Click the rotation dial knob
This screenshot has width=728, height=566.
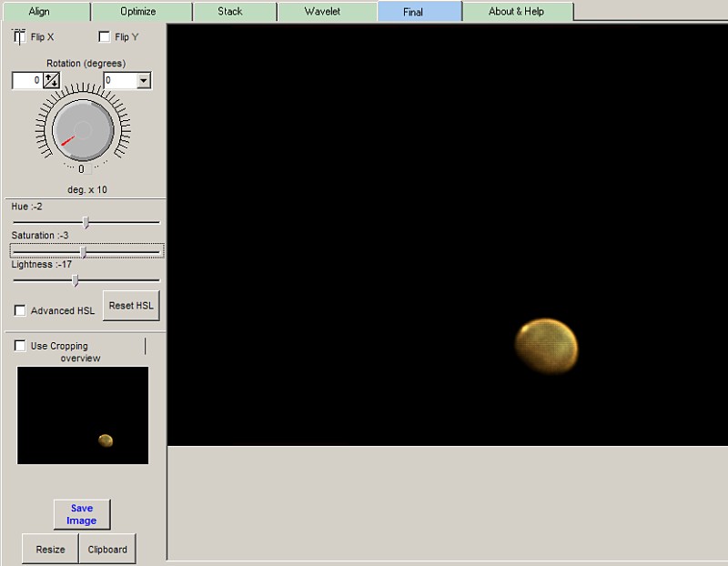[x=82, y=130]
